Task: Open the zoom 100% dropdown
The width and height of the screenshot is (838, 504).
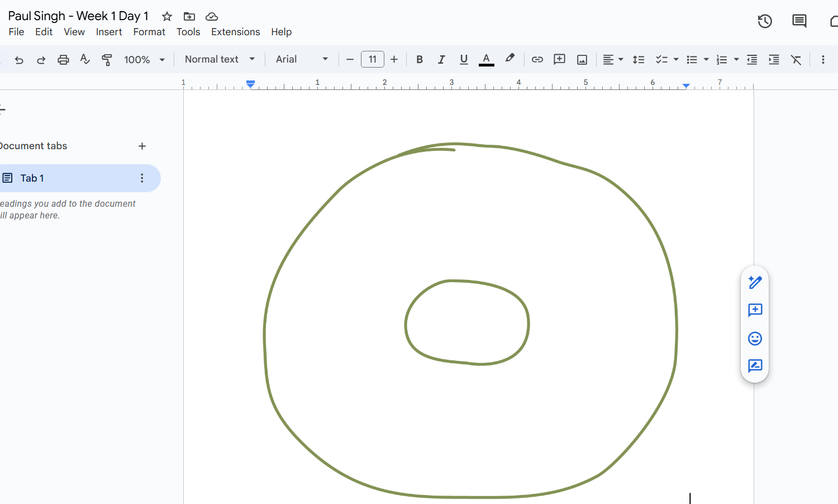Action: [144, 60]
